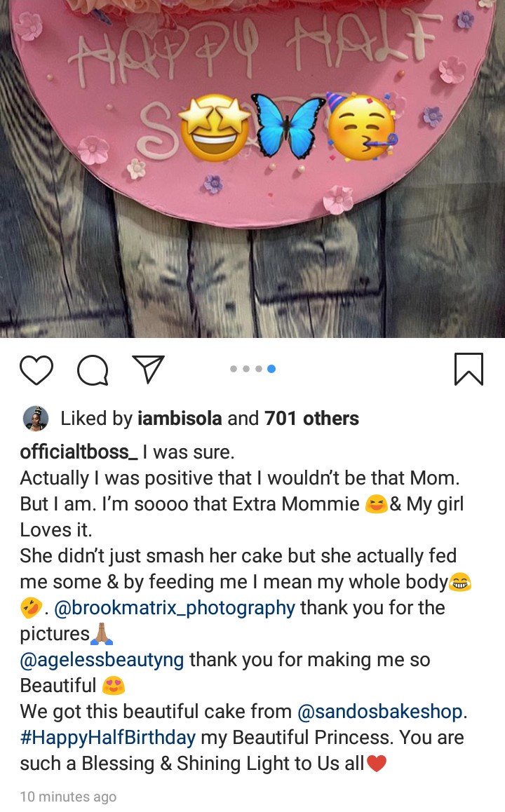Tap the party face emoji sticker
The image size is (505, 812).
tap(361, 126)
